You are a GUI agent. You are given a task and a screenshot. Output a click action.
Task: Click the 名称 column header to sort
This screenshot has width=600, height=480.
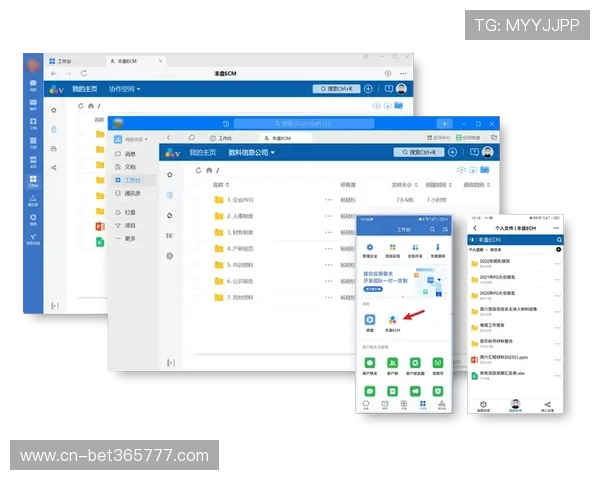click(218, 185)
